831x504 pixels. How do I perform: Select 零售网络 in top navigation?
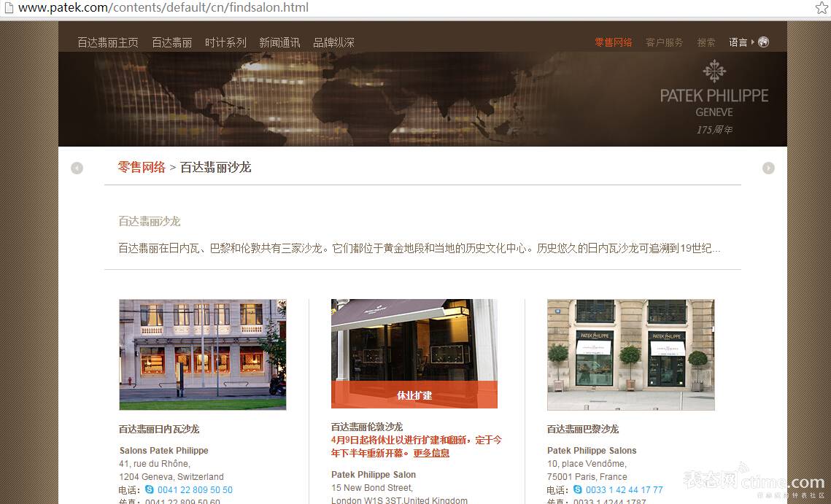pos(613,42)
